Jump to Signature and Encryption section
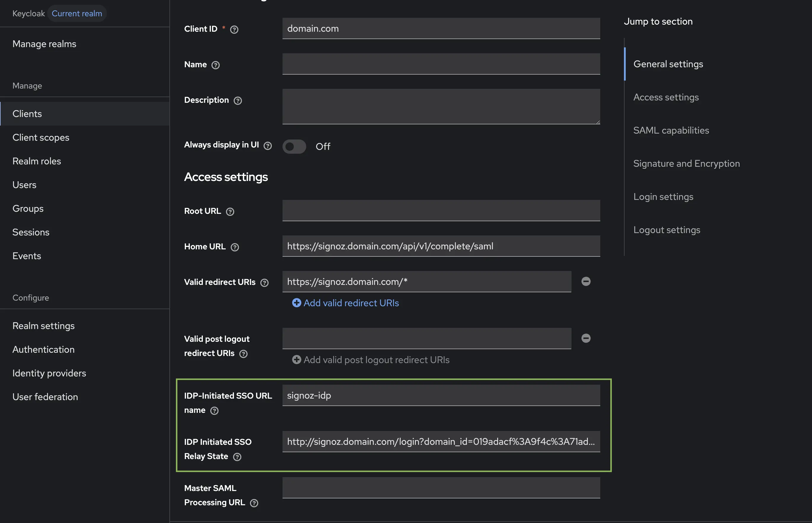 (x=686, y=163)
